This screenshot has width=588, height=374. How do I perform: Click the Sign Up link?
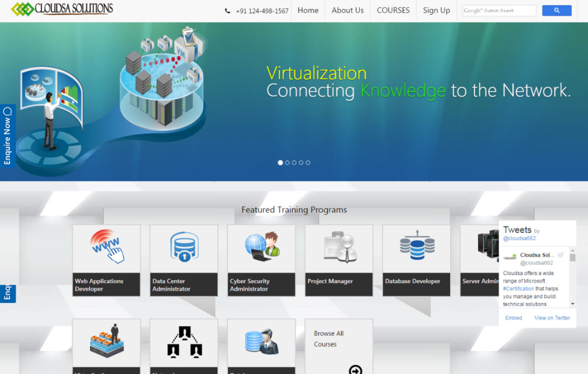pos(436,10)
